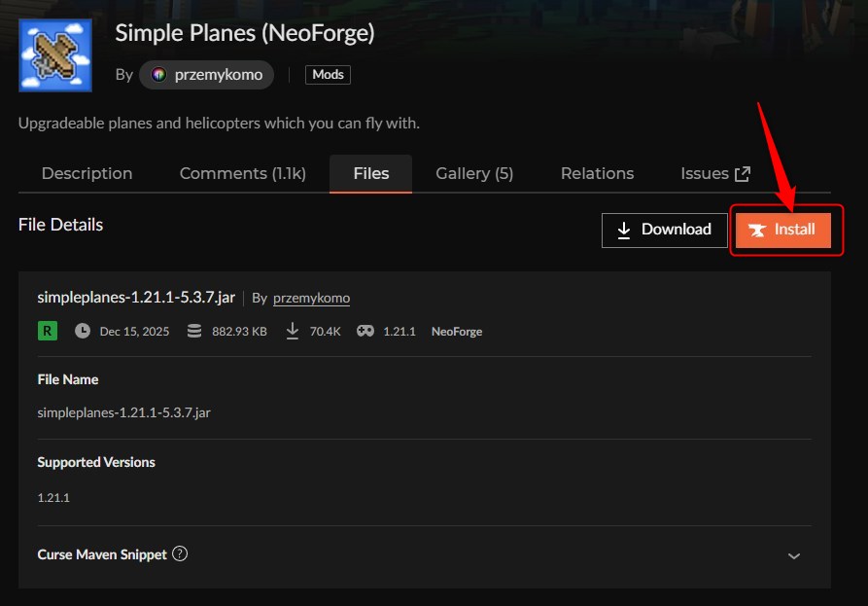Open the Comments (1.1k) tab
This screenshot has height=606, width=868.
pyautogui.click(x=242, y=173)
